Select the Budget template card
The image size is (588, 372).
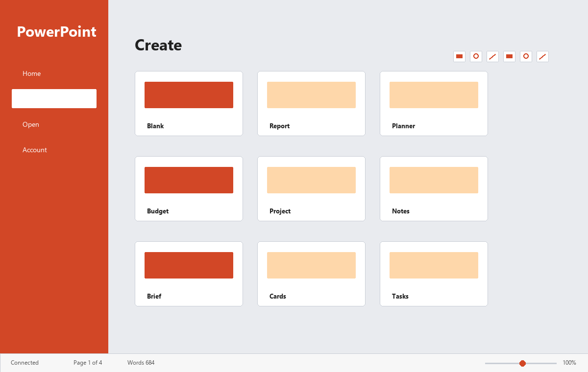pos(189,188)
